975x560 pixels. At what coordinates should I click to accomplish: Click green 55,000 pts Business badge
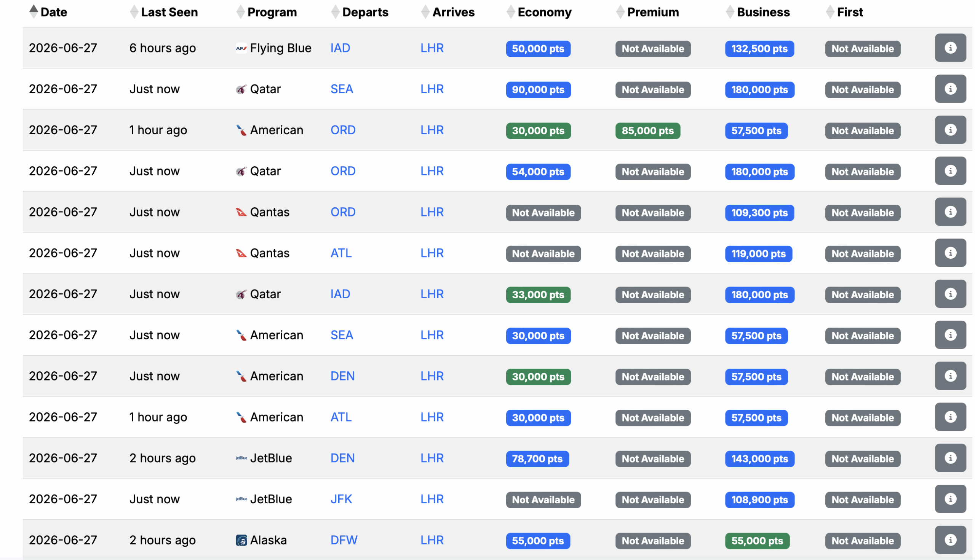coord(756,541)
